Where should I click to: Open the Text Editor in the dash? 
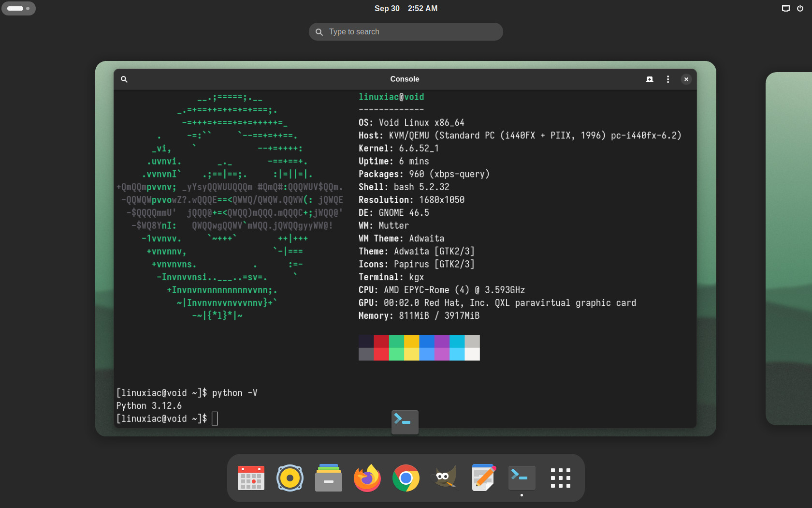pyautogui.click(x=483, y=478)
